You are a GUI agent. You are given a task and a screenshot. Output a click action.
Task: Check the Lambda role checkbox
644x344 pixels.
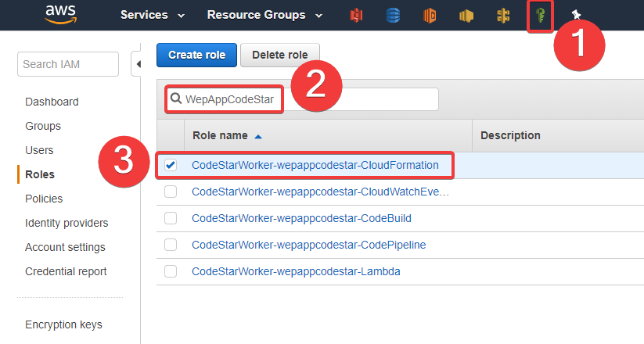tap(171, 271)
